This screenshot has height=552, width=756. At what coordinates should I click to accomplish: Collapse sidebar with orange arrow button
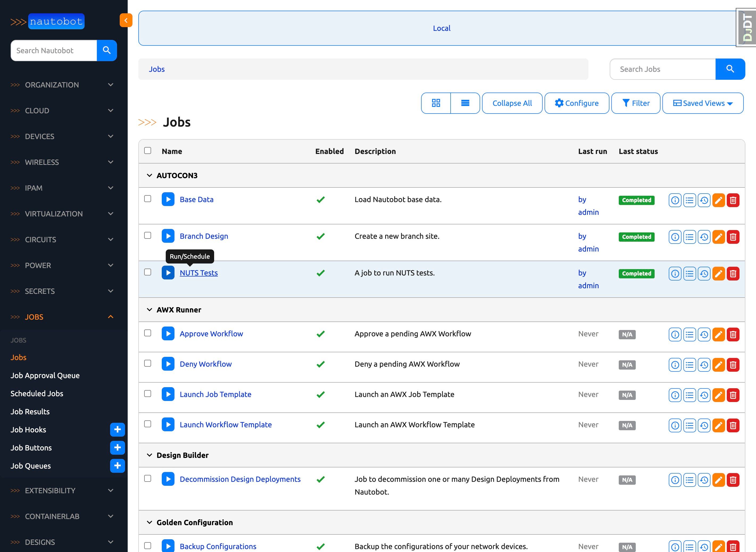point(126,20)
